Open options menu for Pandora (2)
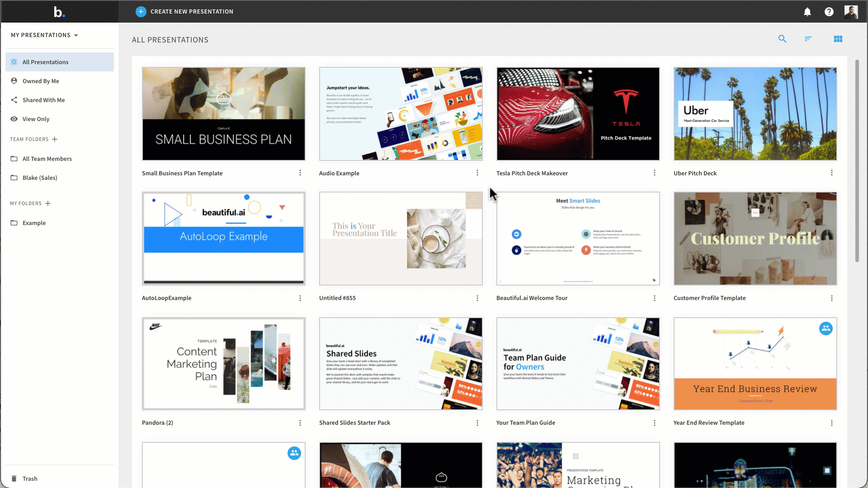Screen dimensions: 868x488 (x=300, y=423)
